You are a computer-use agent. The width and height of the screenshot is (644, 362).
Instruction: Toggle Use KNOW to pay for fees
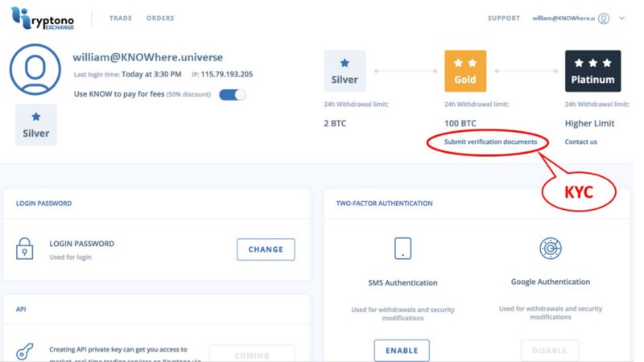[233, 95]
